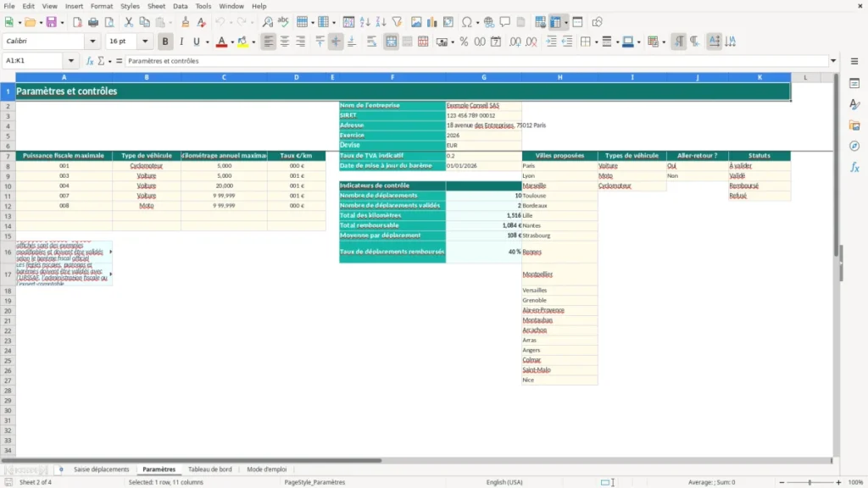Switch to Saisie déplacements sheet tab
Viewport: 868px width, 488px height.
tap(102, 469)
